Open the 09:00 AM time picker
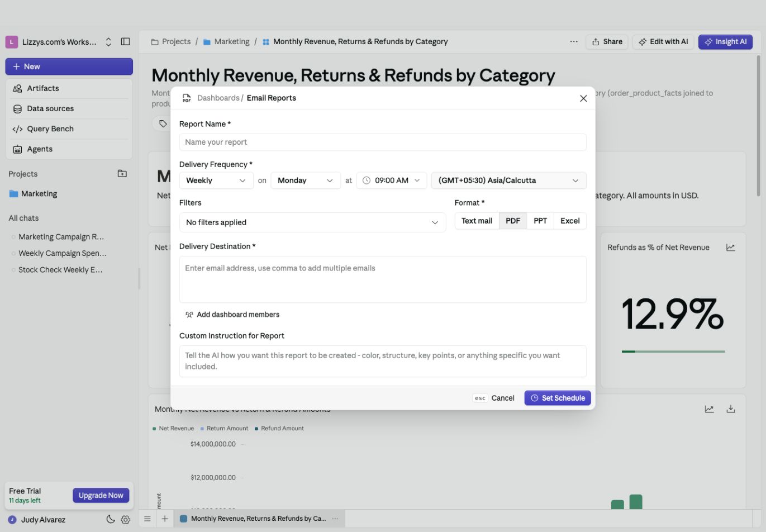The image size is (766, 532). (392, 180)
